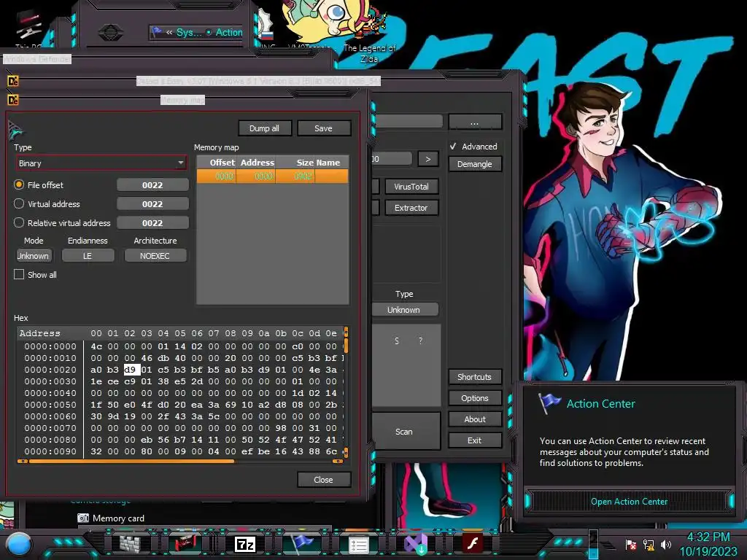The image size is (747, 560).
Task: Click the Exit button
Action: tap(474, 440)
